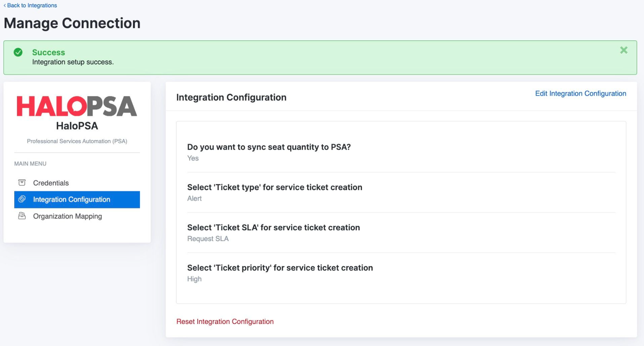Dismiss the success banner with the X
Screen dimensions: 644x346
(624, 50)
